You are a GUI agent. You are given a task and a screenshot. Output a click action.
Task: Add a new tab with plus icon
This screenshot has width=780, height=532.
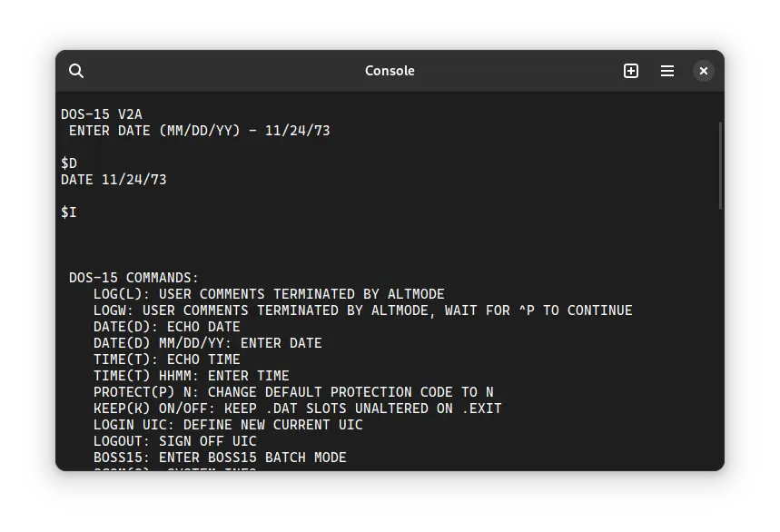pos(631,71)
